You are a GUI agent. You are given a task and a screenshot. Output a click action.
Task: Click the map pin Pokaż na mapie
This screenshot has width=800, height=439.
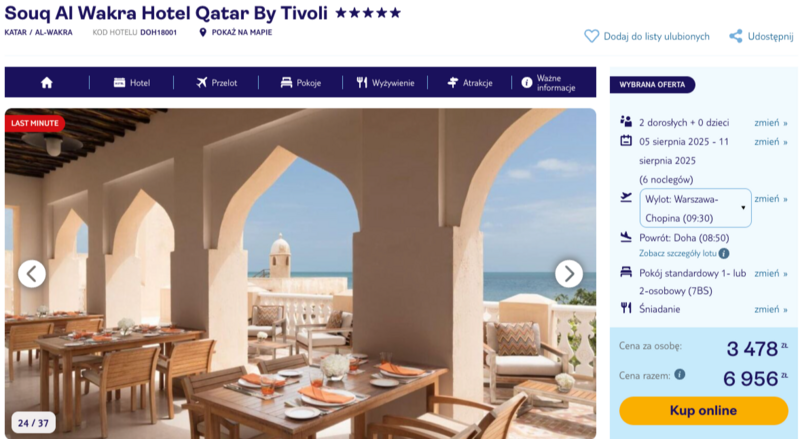pos(203,32)
